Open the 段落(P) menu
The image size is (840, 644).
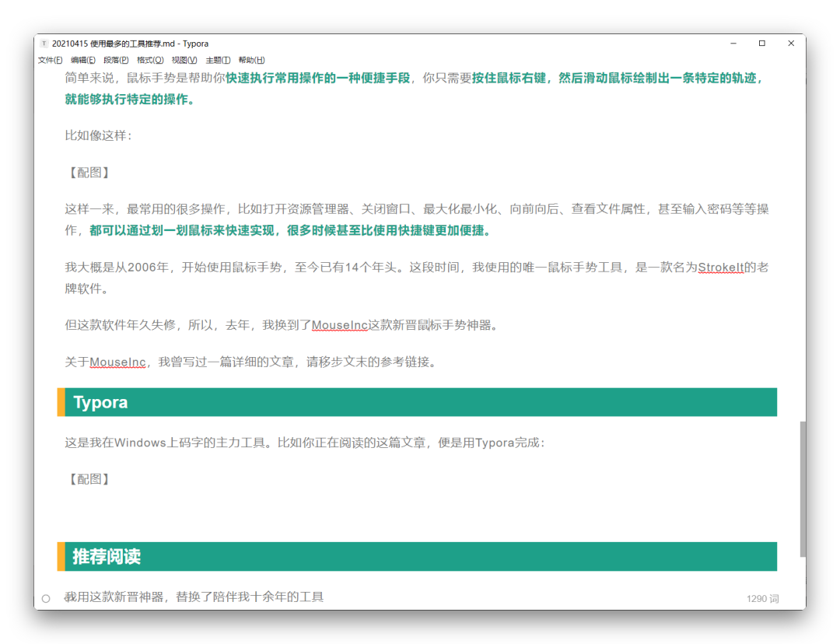(116, 60)
